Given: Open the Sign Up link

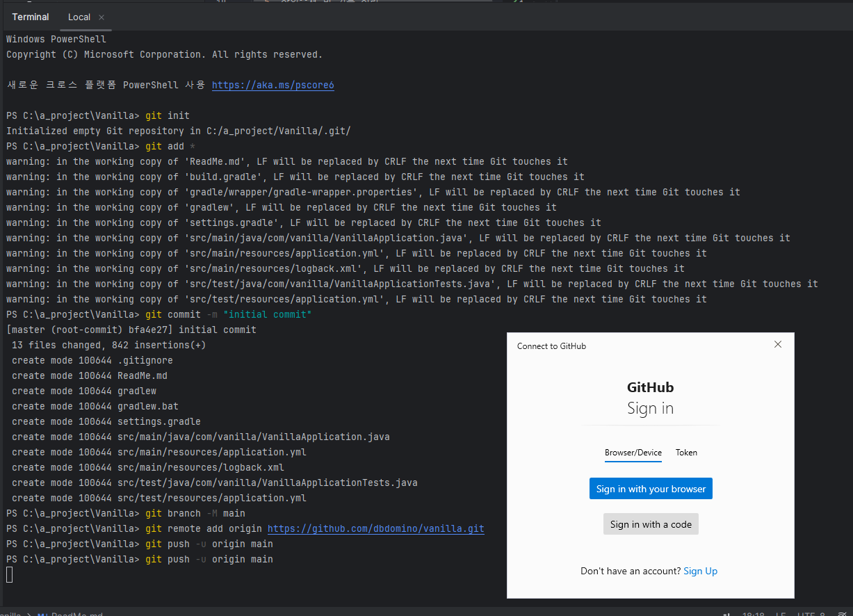Looking at the screenshot, I should [700, 571].
